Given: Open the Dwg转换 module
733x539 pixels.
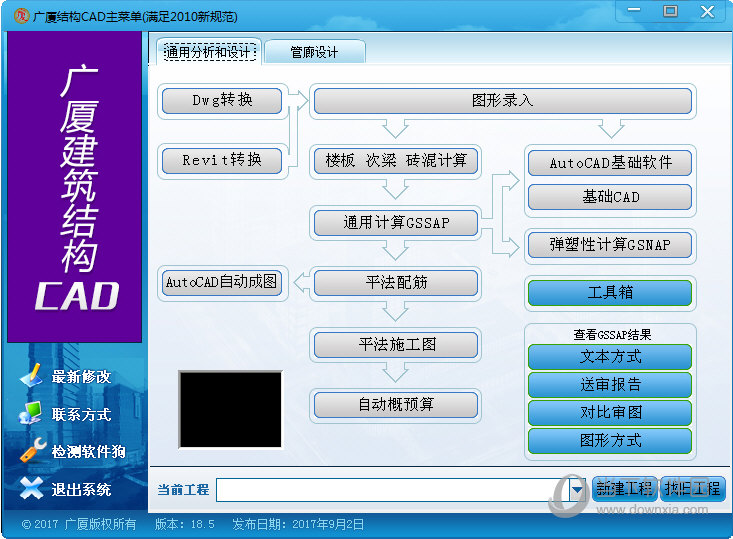Looking at the screenshot, I should coord(222,101).
